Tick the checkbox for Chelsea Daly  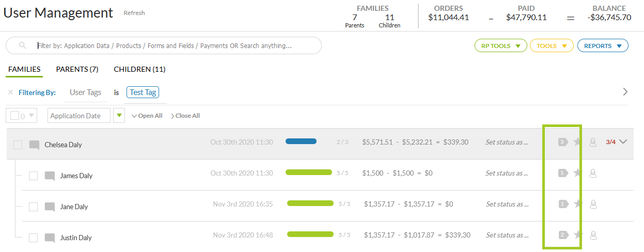(x=18, y=145)
